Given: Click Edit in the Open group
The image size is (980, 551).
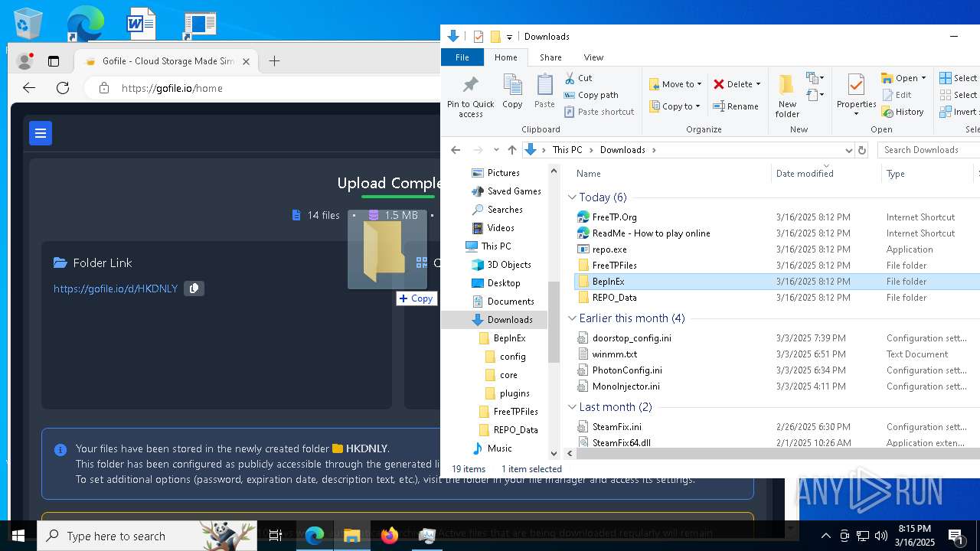Looking at the screenshot, I should (897, 95).
